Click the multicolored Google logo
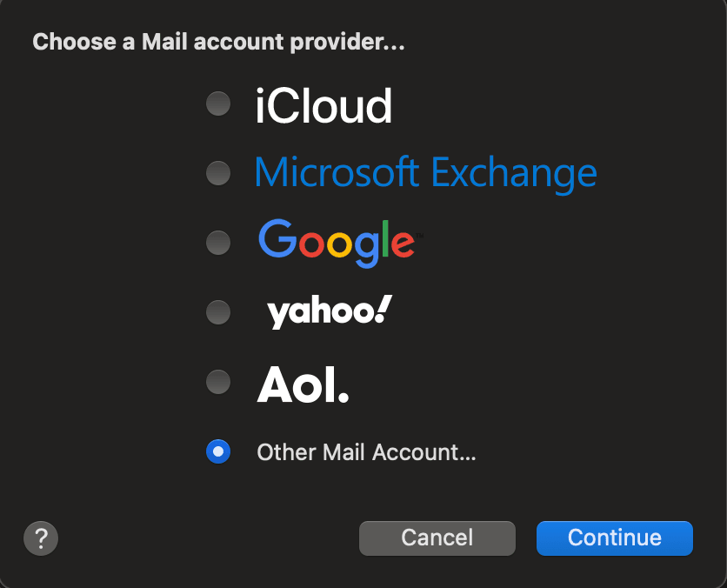The width and height of the screenshot is (727, 588). pyautogui.click(x=337, y=243)
